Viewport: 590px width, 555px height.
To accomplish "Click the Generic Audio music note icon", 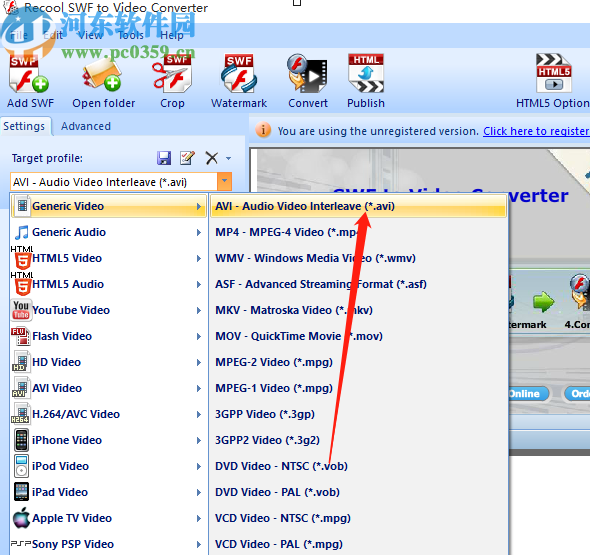I will [x=21, y=232].
